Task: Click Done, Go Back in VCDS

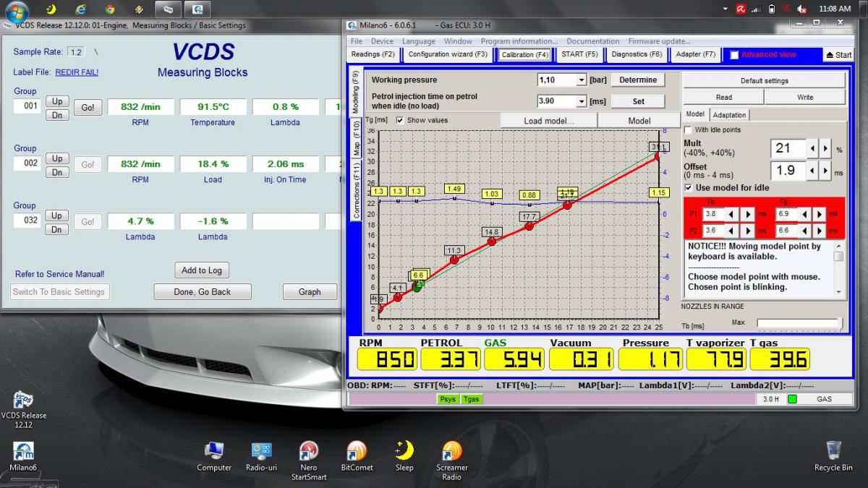Action: [x=203, y=291]
